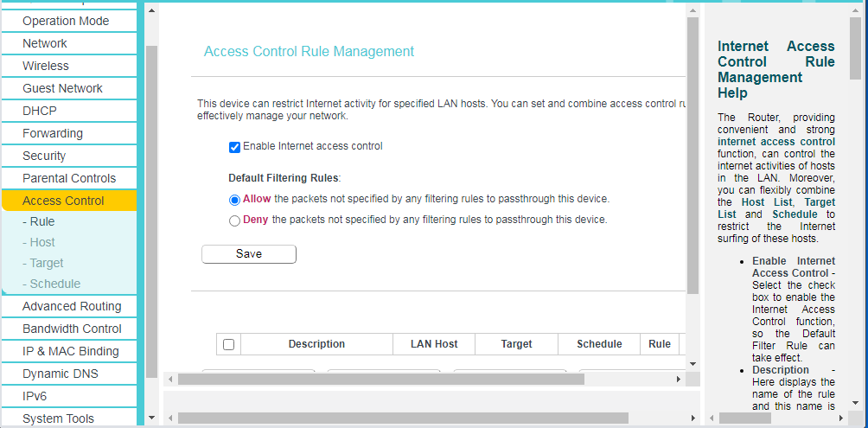The width and height of the screenshot is (868, 428).
Task: Open the Host submenu item
Action: click(38, 242)
